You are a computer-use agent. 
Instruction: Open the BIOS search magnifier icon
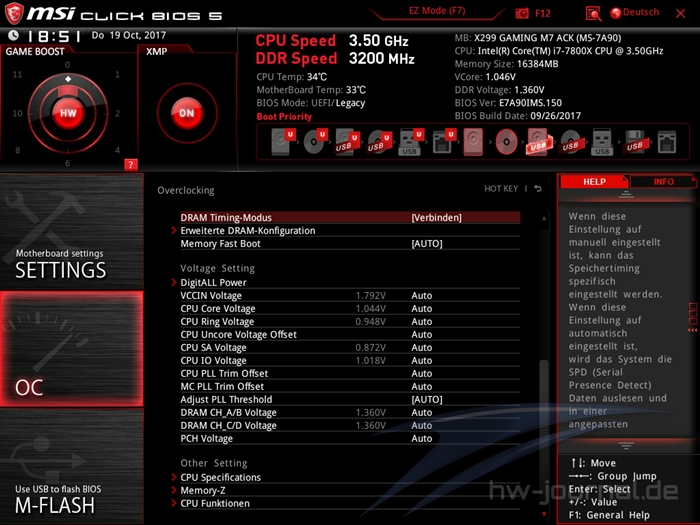pyautogui.click(x=593, y=13)
